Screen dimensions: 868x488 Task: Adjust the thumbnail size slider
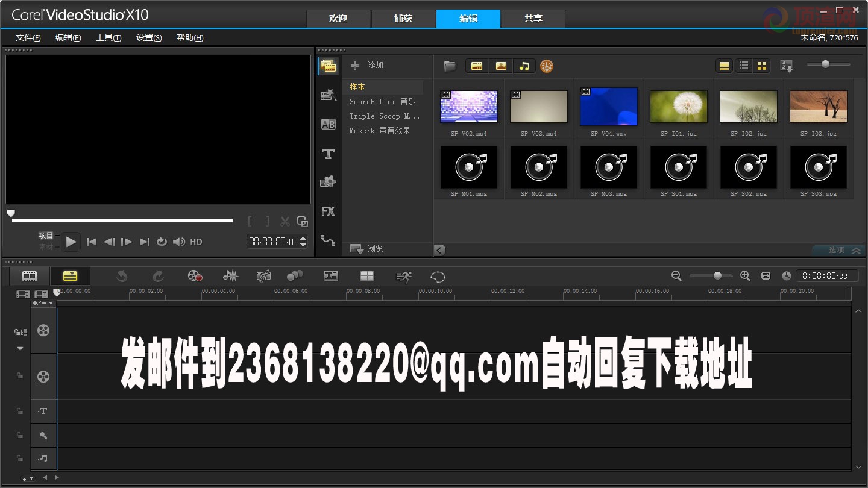click(825, 64)
